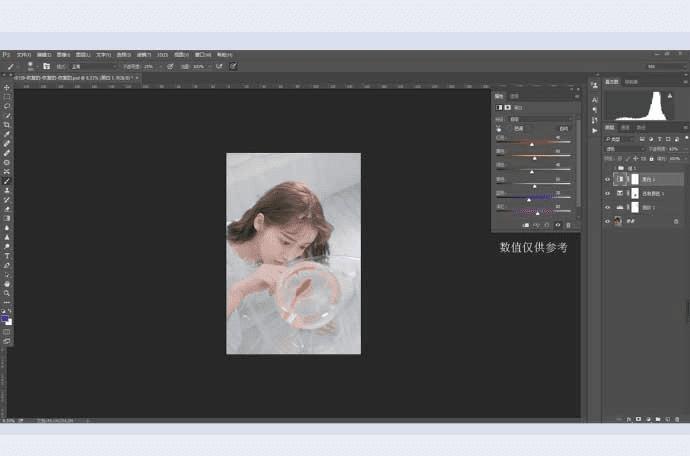Select the Crop tool
Image resolution: width=690 pixels, height=456 pixels.
pyautogui.click(x=7, y=125)
